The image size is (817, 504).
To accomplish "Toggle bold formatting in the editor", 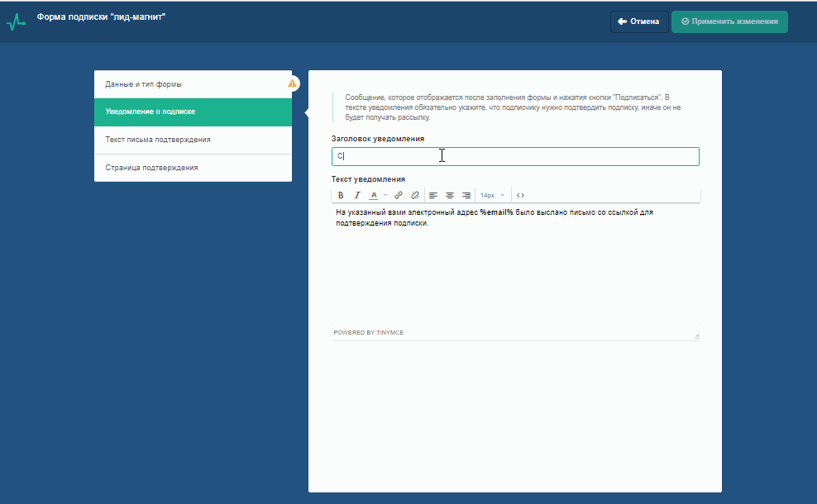I will click(x=341, y=195).
